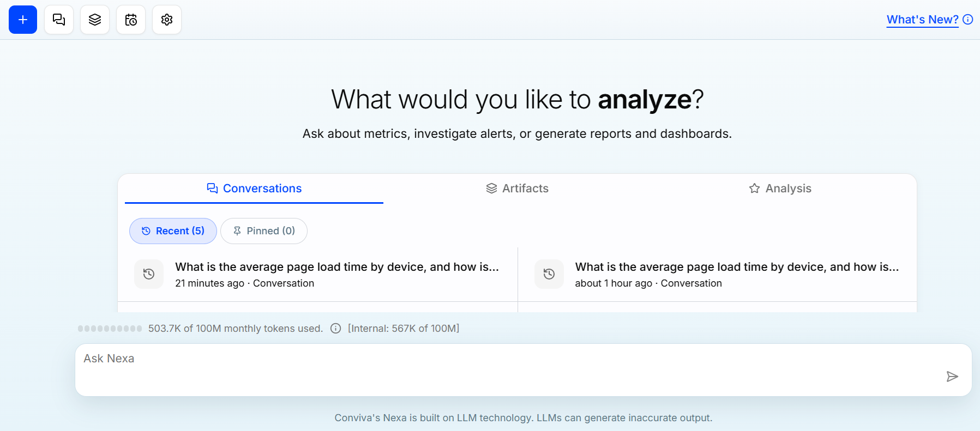Click the blue plus new chat button
980x431 pixels.
(23, 20)
